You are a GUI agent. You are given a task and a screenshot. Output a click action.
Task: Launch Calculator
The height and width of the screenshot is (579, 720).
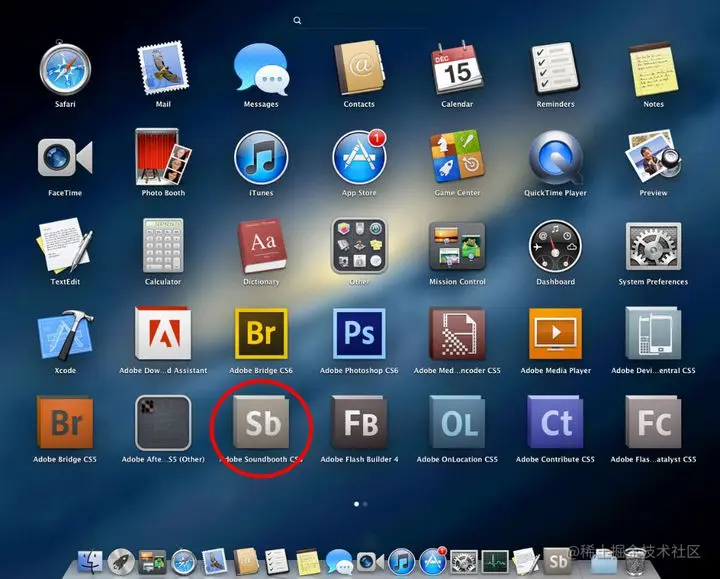click(x=163, y=246)
